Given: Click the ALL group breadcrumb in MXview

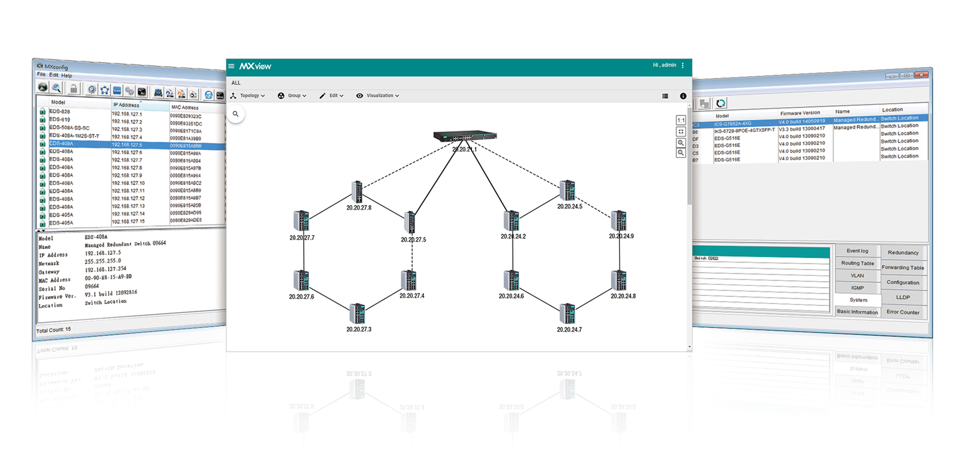Looking at the screenshot, I should (x=236, y=83).
